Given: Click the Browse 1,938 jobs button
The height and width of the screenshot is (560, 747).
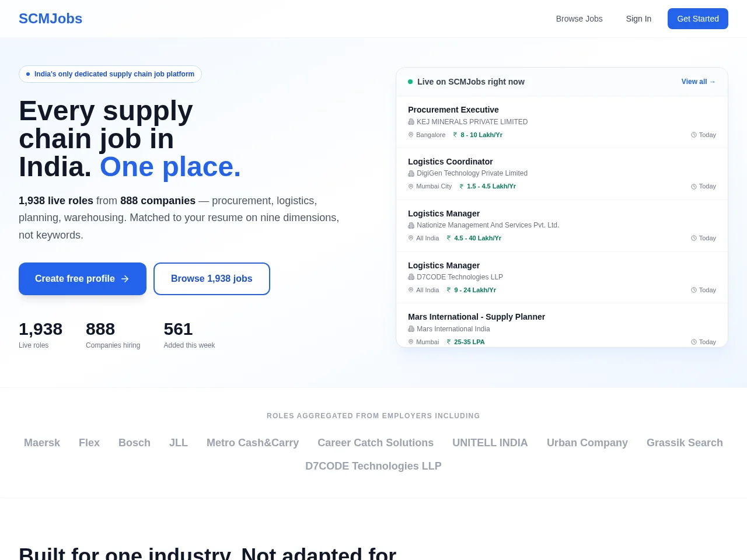Looking at the screenshot, I should pos(212,279).
